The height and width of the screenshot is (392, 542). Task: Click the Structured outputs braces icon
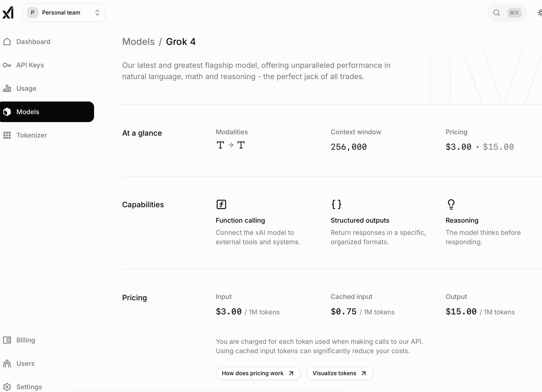pos(336,204)
